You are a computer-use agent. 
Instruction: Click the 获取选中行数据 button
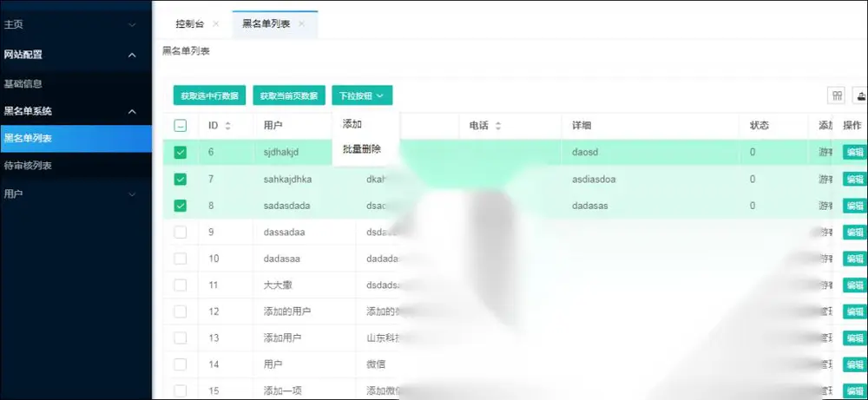click(209, 95)
